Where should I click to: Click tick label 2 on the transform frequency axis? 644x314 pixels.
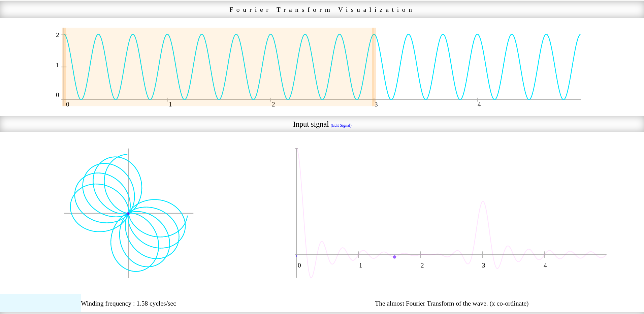point(422,265)
